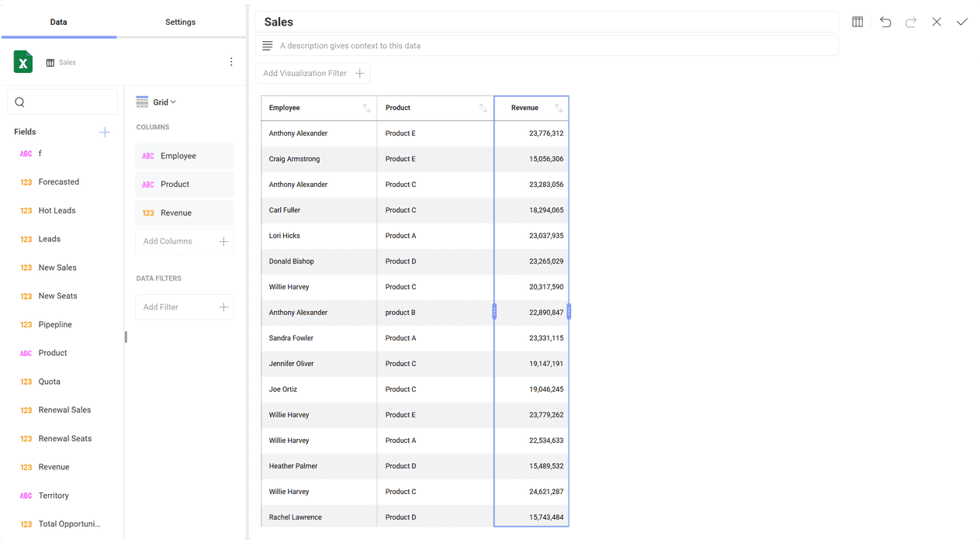
Task: Add a new field with plus icon
Action: pos(105,133)
